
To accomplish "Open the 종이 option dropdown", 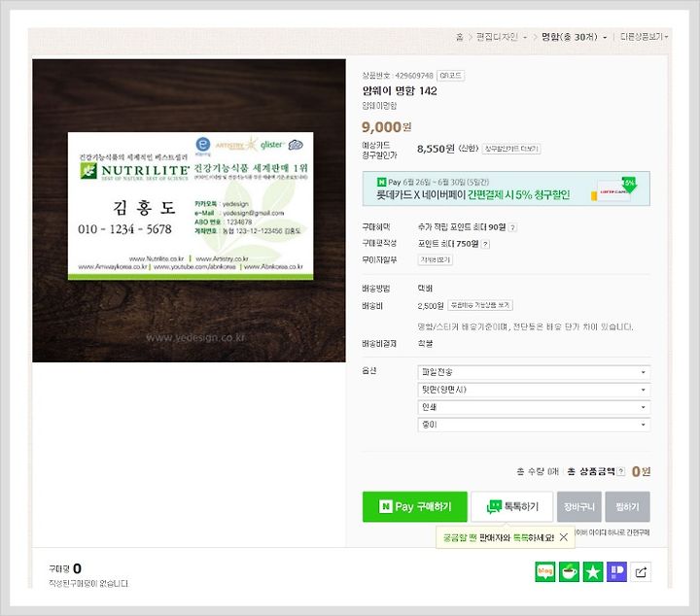I will (x=534, y=425).
